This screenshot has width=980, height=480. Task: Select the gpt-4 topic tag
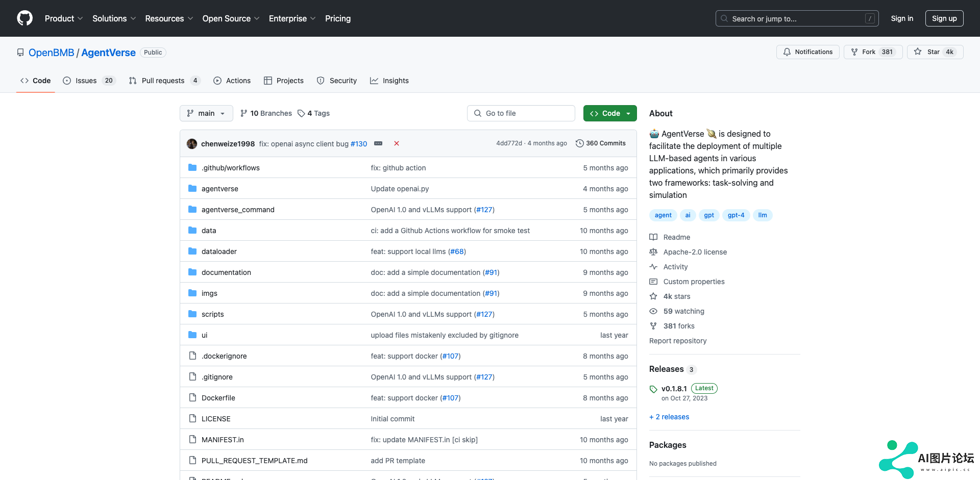[736, 215]
